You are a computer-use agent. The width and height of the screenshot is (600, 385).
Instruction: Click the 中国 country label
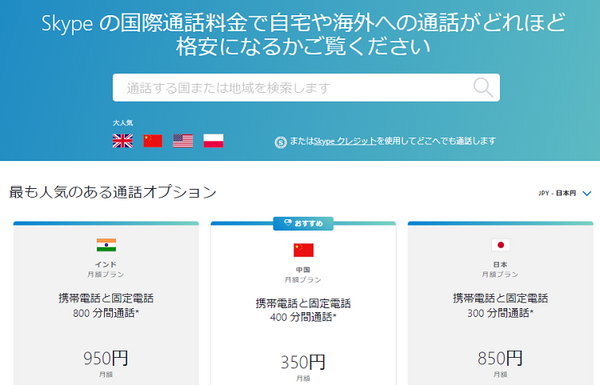pyautogui.click(x=303, y=270)
